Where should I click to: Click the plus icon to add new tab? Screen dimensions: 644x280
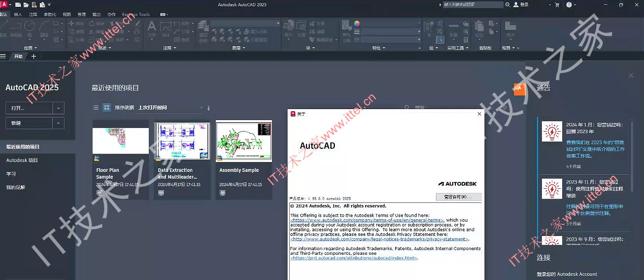pos(34,56)
